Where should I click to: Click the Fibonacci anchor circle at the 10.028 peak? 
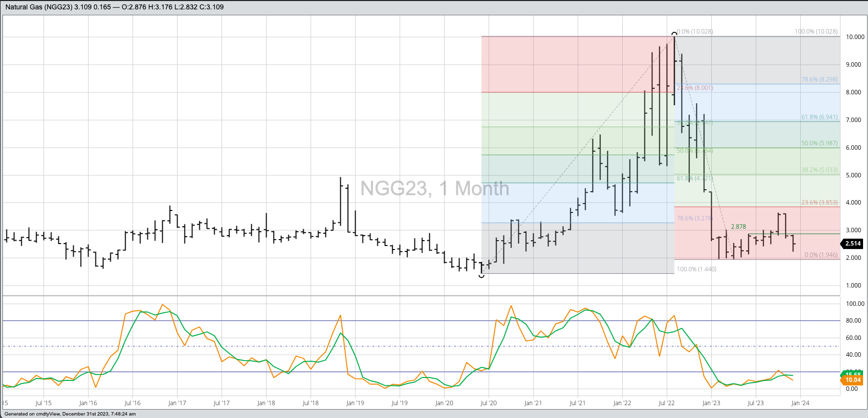[674, 34]
